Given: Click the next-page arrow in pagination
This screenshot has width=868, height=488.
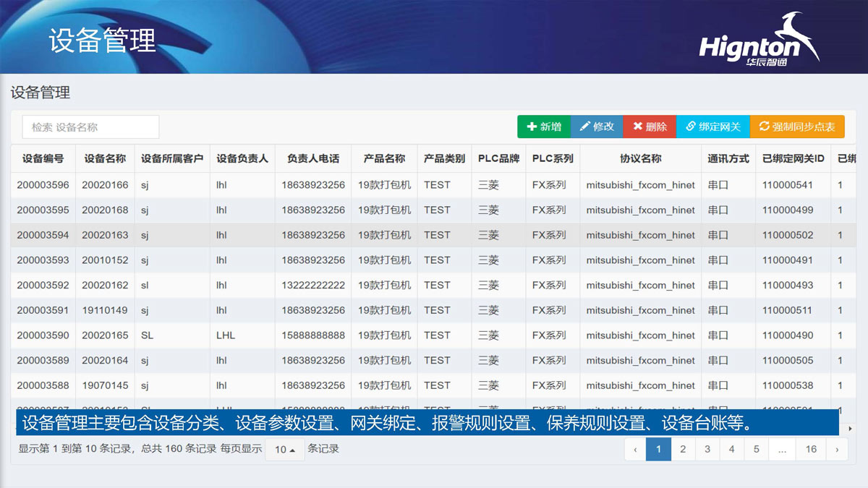Looking at the screenshot, I should [838, 449].
